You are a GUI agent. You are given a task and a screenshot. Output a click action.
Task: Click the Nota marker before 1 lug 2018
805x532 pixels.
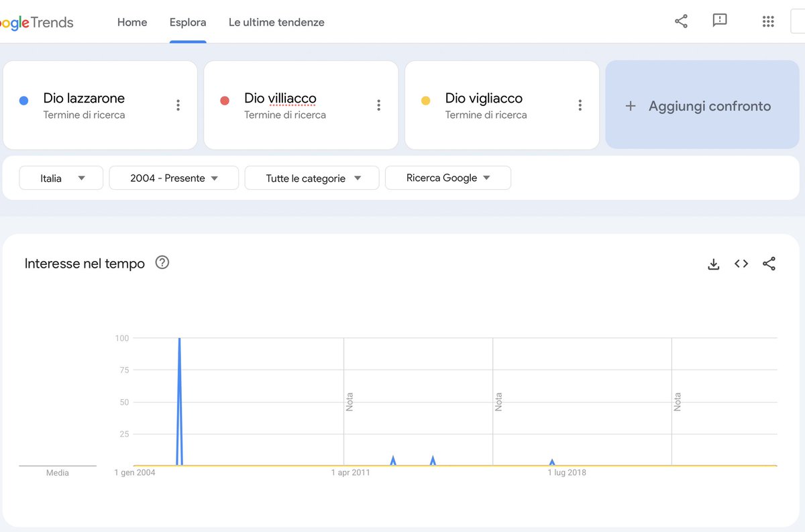click(x=498, y=403)
